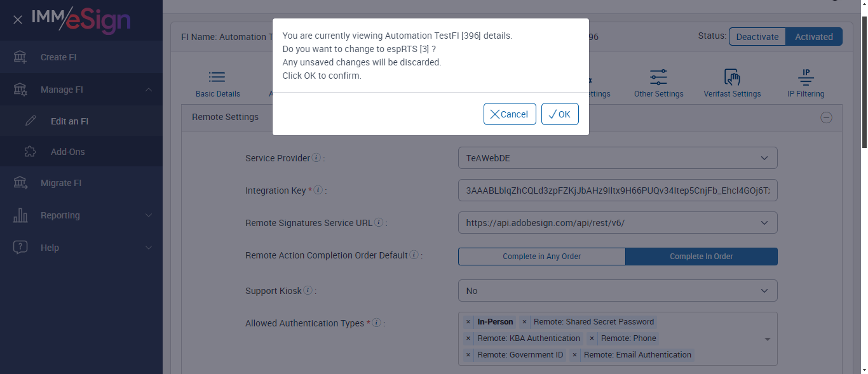Switch to the IP Filtering tab
Viewport: 868px width, 374px height.
click(x=805, y=84)
